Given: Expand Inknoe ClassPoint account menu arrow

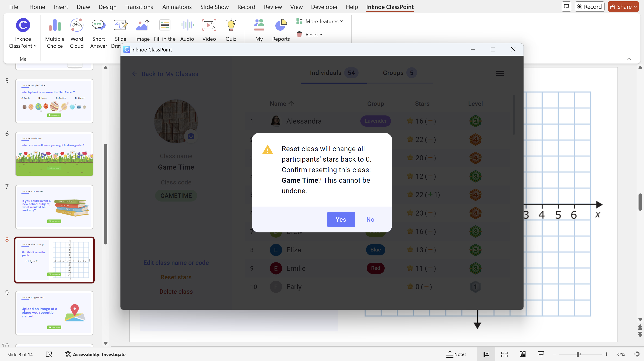Looking at the screenshot, I should (x=35, y=46).
